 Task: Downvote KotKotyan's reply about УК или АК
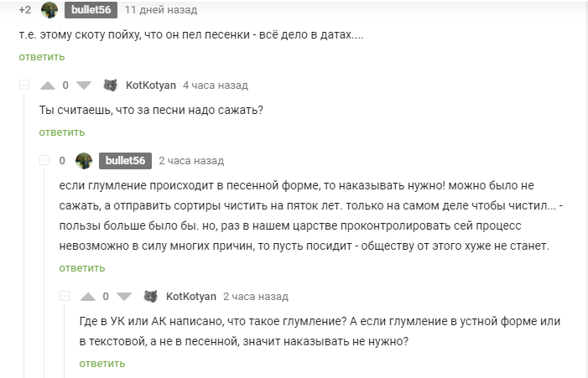pos(123,297)
